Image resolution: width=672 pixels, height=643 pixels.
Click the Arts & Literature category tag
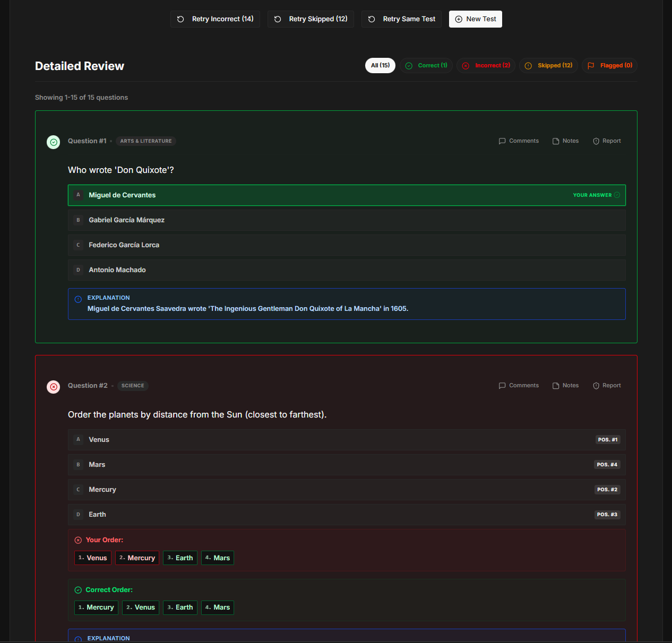[x=146, y=141]
